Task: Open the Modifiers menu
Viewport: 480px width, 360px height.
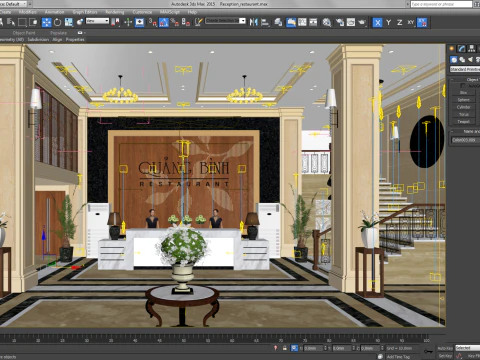Action: pyautogui.click(x=28, y=12)
